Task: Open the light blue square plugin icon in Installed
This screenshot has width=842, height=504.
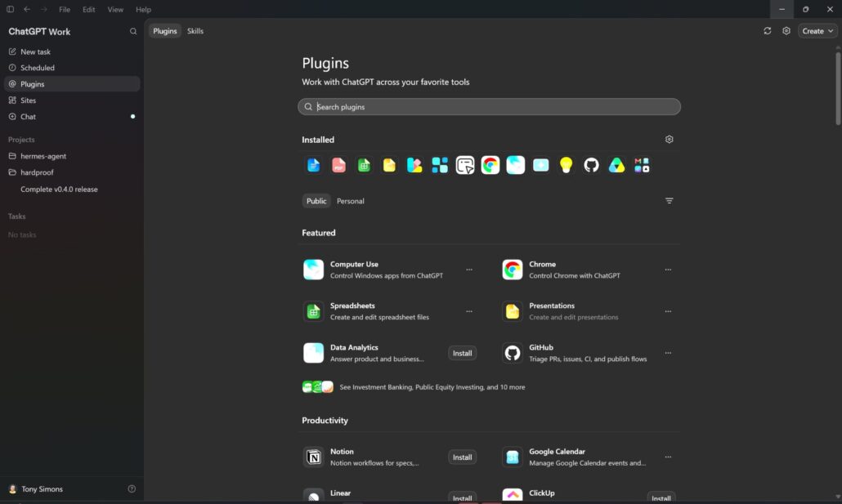Action: coord(540,165)
